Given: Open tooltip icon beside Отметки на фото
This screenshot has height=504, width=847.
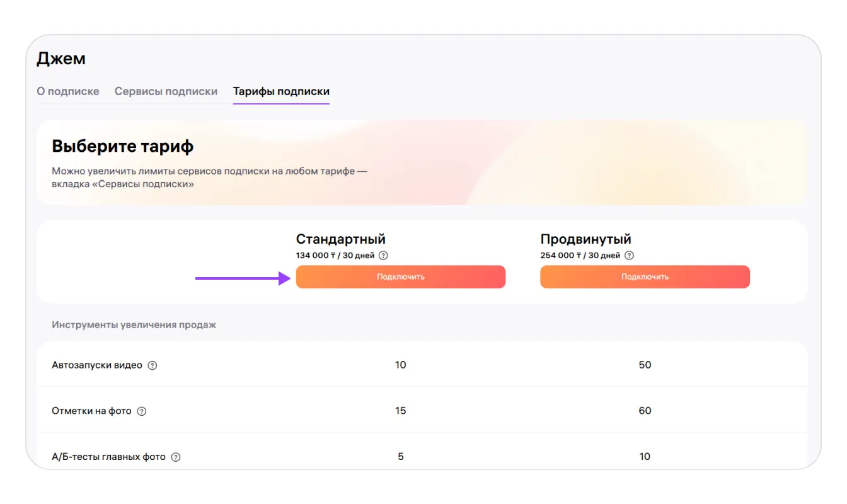Looking at the screenshot, I should (142, 411).
